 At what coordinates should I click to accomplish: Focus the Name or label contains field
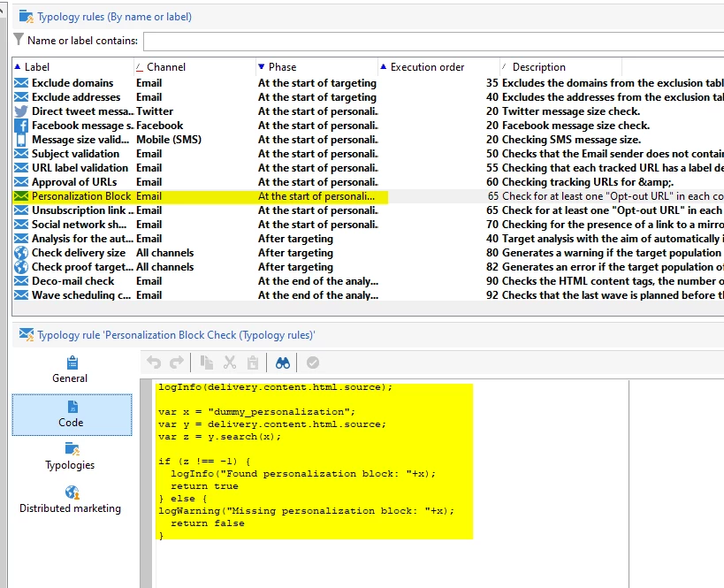point(433,41)
